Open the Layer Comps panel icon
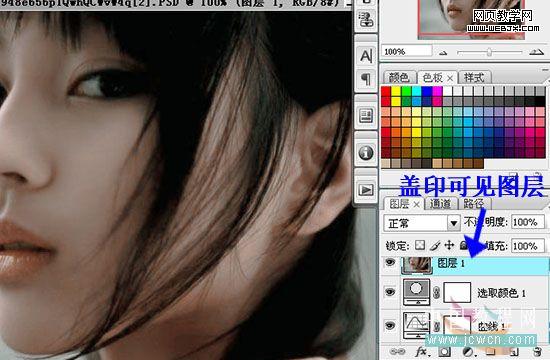550x360 pixels. [366, 116]
